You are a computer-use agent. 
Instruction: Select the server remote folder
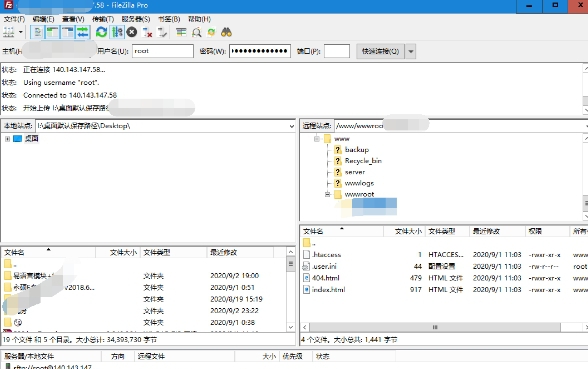pos(354,172)
